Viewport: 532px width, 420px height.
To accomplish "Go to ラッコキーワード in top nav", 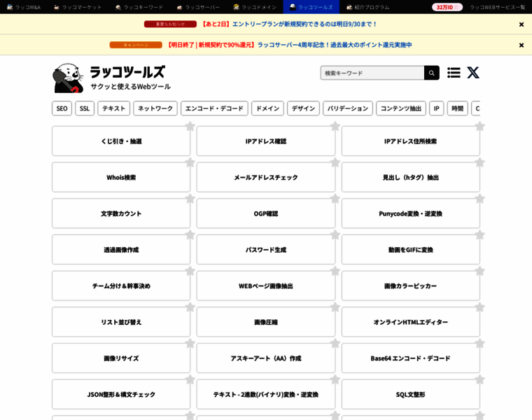I will tap(139, 7).
